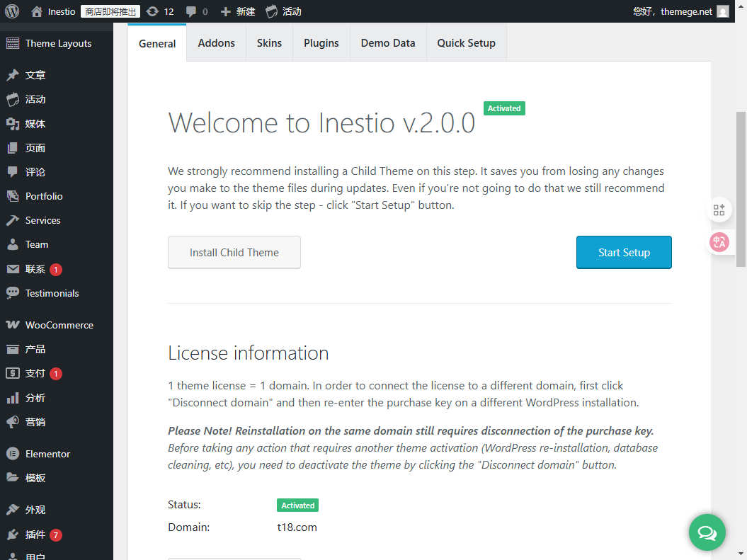Click domain value t18.com
The image size is (747, 560).
tap(297, 527)
